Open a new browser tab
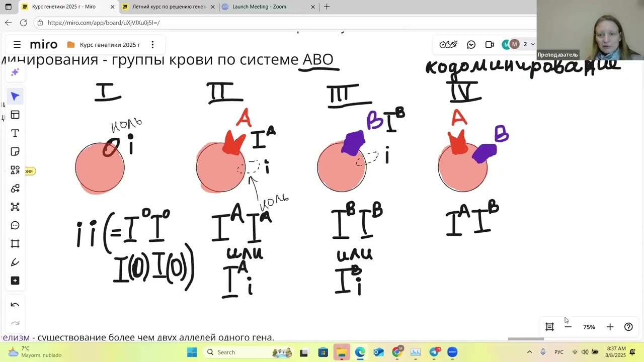Screen dimensions: 644x362 pos(327,7)
